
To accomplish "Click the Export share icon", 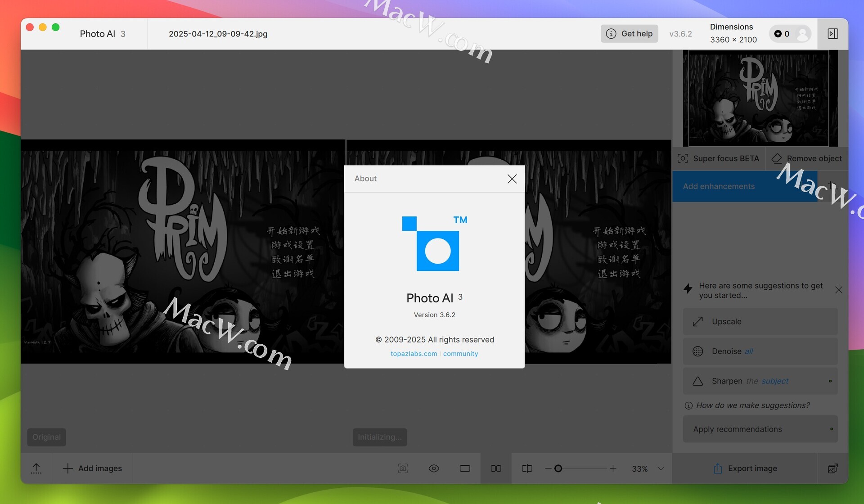I will pos(717,468).
